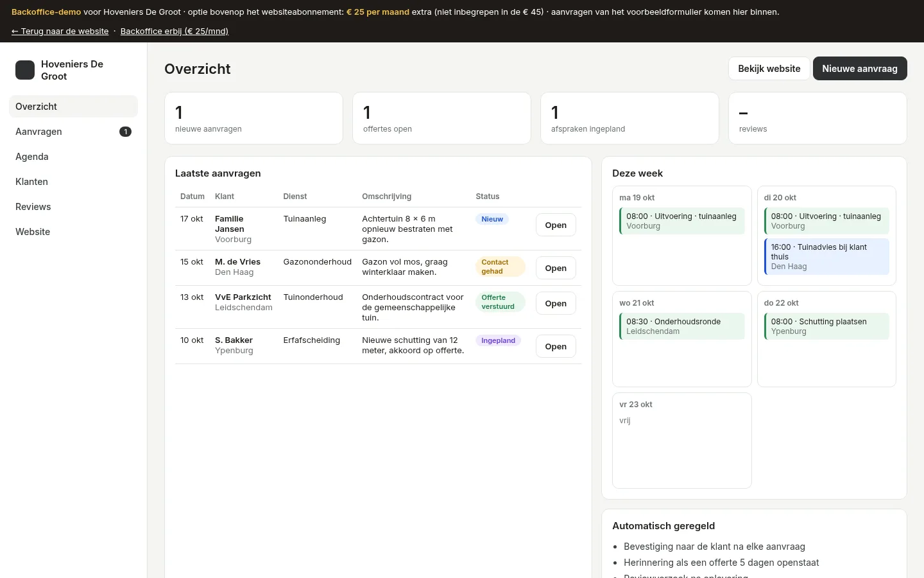Click the Contact gehad status badge
The height and width of the screenshot is (578, 924).
(501, 267)
